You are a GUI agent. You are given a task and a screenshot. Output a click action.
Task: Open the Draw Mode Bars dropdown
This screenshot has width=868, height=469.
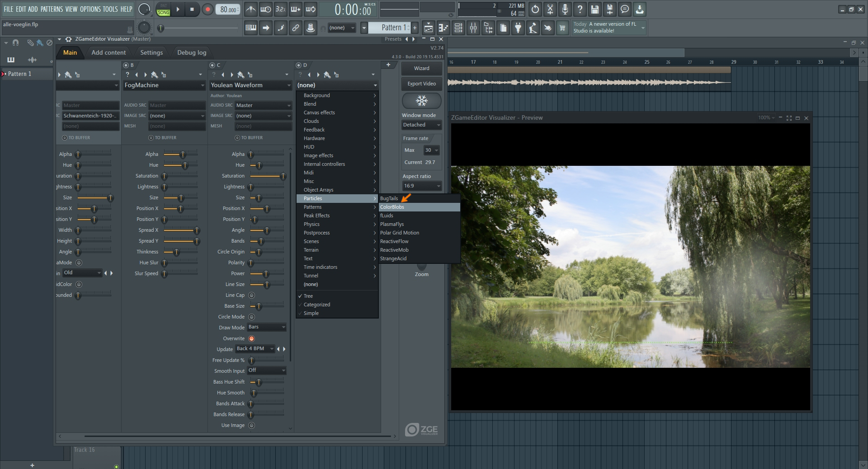[267, 327]
